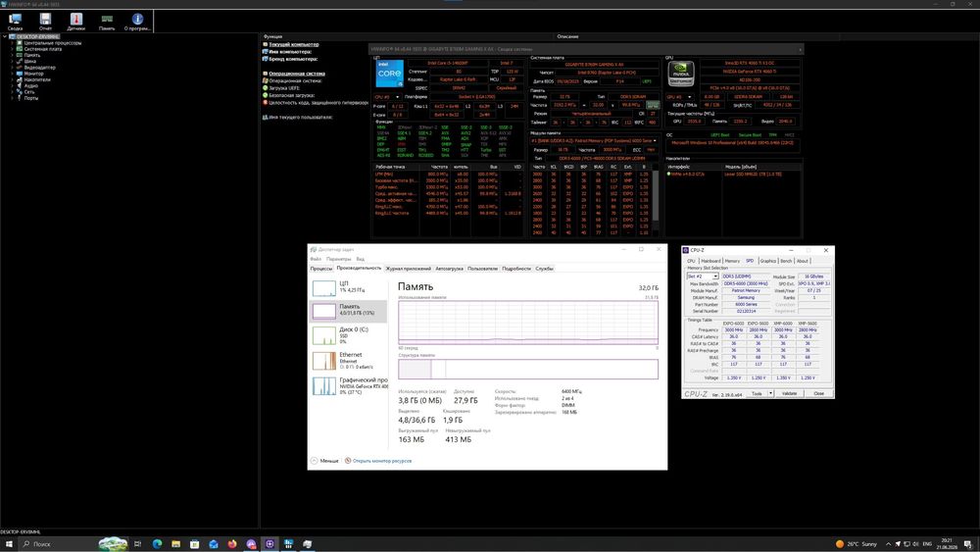Open Microsoft Store from the taskbar
Image resolution: width=980 pixels, height=552 pixels.
[x=194, y=544]
